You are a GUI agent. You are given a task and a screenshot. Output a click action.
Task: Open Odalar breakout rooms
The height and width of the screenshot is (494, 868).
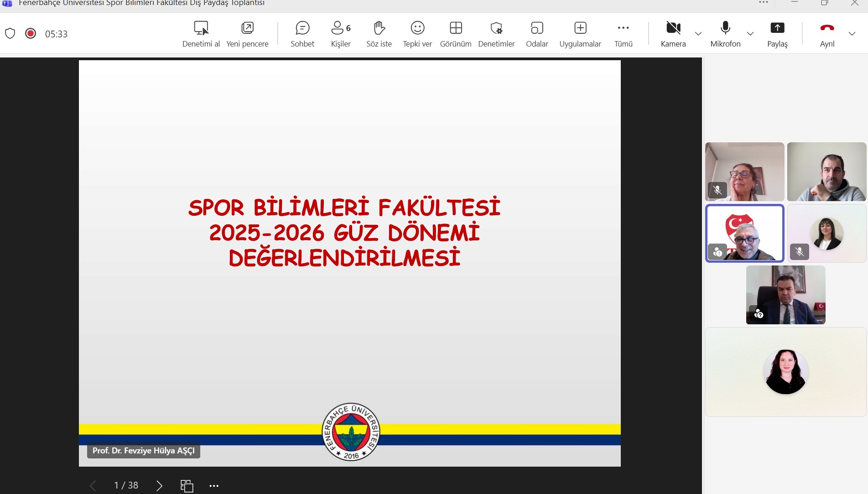point(537,34)
